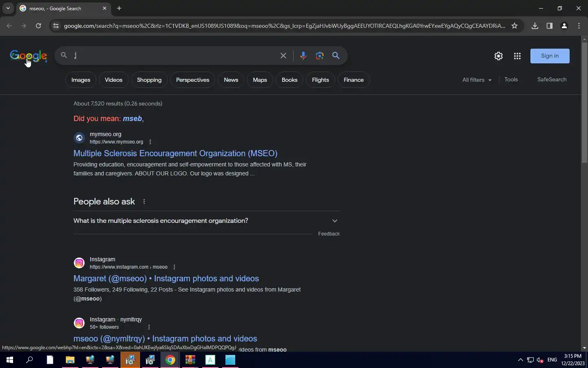Screen dimensions: 588x368
Task: Expand the multiple sclerosis encouragement question
Action: pos(207,221)
